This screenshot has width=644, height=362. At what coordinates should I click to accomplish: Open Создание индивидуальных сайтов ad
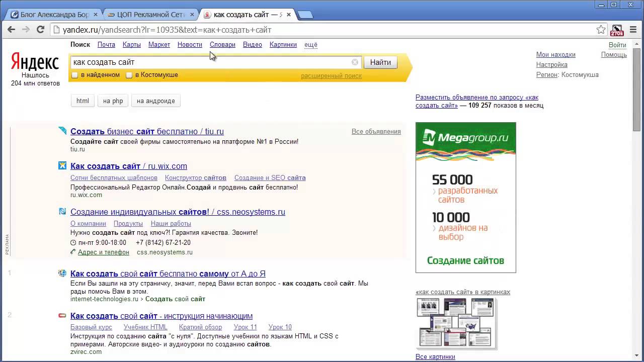pos(178,212)
